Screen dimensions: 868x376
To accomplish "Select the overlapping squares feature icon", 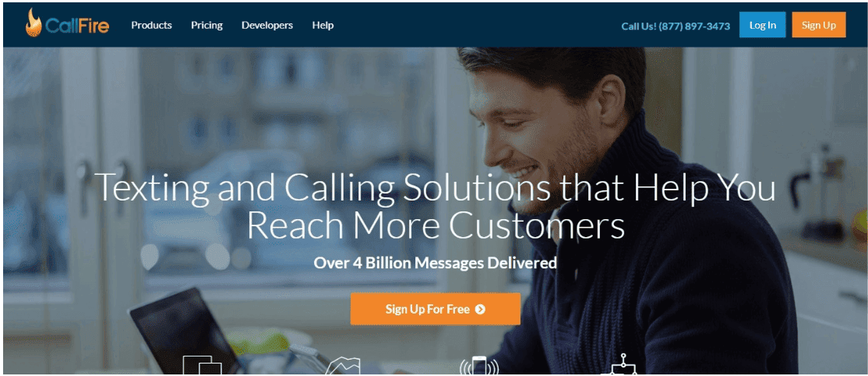I will pyautogui.click(x=202, y=365).
